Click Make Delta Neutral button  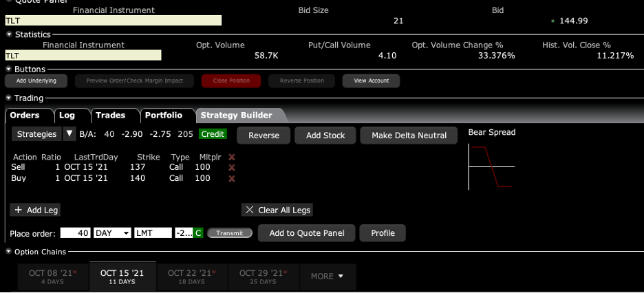click(409, 135)
